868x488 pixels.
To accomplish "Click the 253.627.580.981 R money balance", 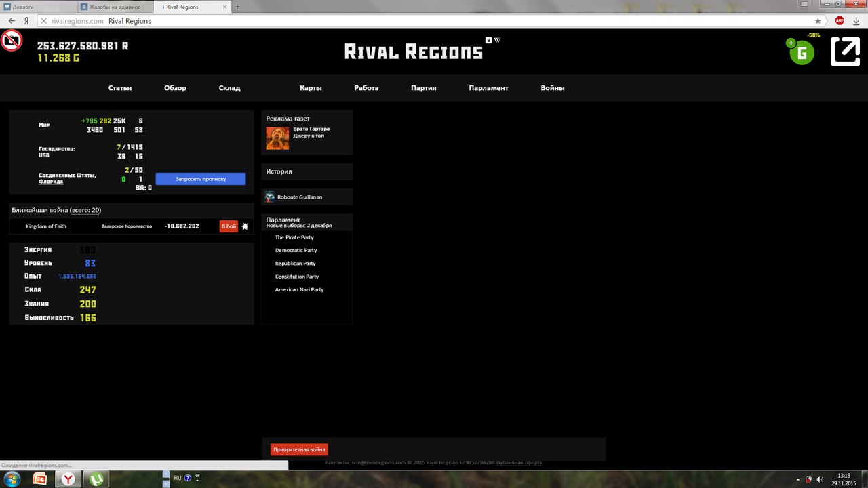I will point(83,46).
